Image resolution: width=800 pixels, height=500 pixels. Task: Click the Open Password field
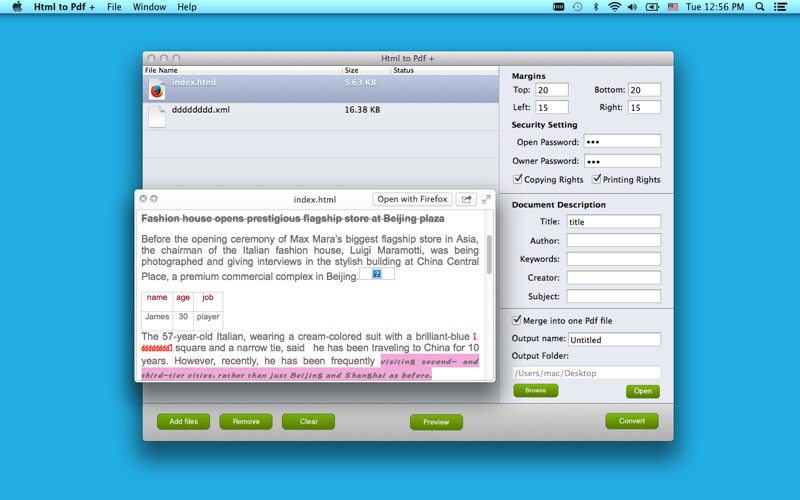click(x=622, y=141)
